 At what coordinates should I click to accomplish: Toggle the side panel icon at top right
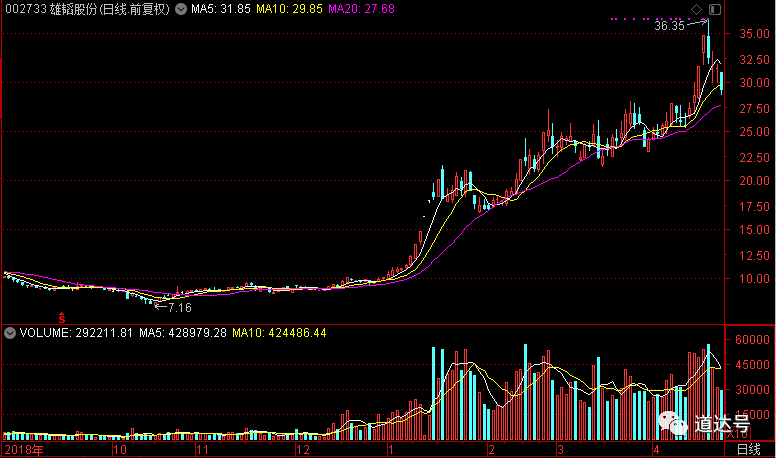point(715,9)
